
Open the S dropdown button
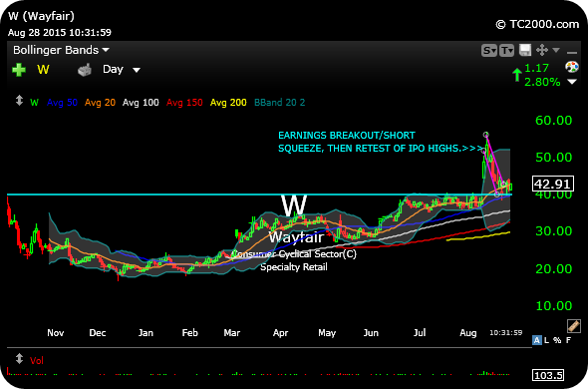tap(489, 50)
